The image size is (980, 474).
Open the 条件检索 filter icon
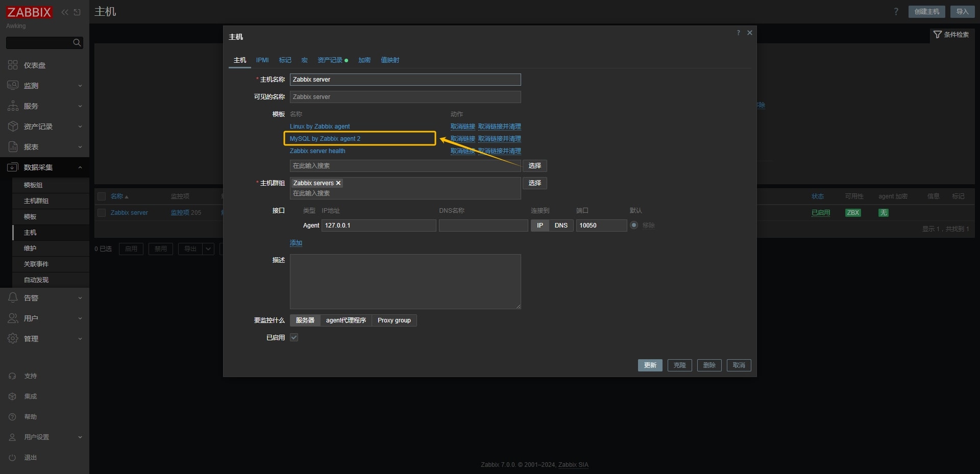click(938, 35)
